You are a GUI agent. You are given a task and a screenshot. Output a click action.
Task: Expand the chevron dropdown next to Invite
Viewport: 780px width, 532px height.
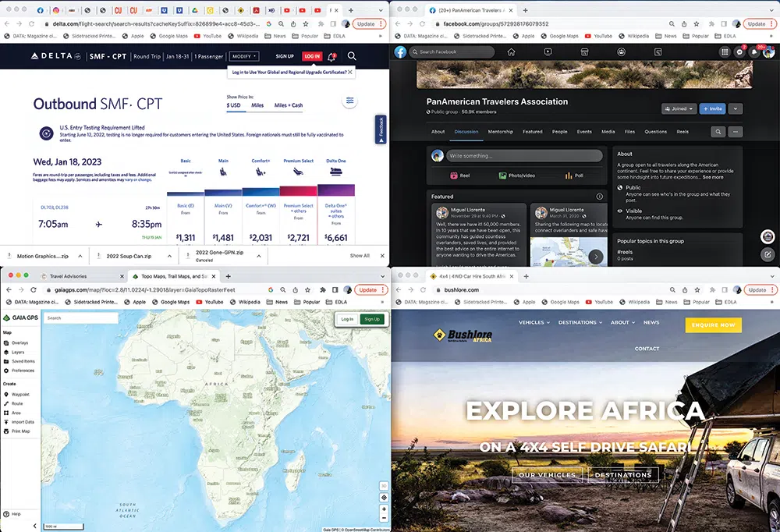coord(736,108)
